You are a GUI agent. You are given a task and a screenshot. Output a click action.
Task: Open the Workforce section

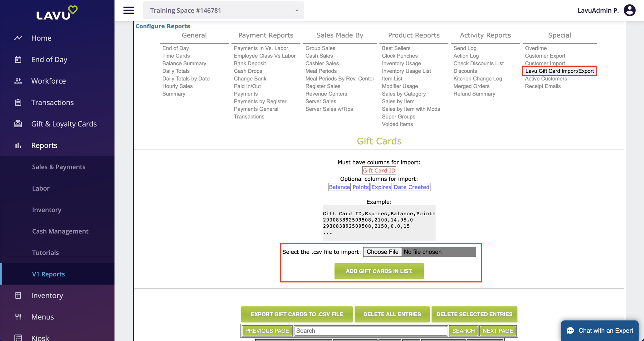pos(48,81)
